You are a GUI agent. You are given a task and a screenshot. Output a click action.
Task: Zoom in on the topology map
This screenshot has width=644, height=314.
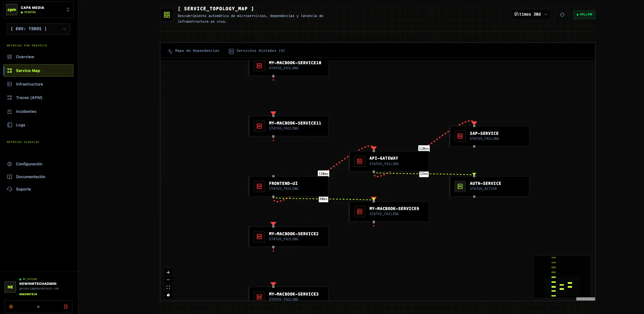[168, 272]
